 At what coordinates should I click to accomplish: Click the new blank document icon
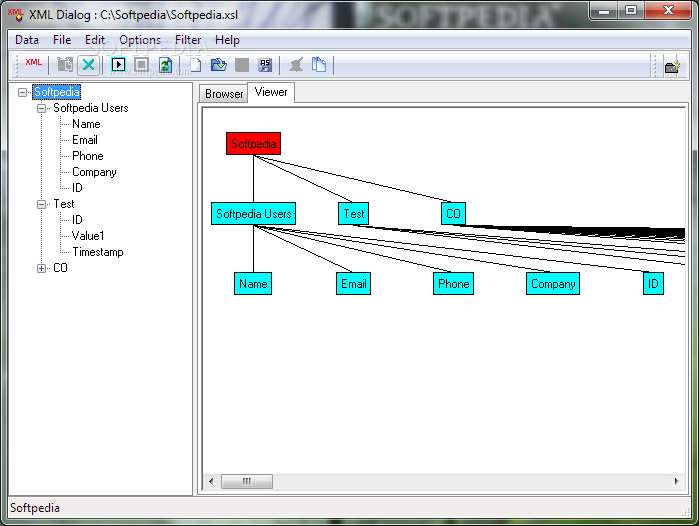click(195, 65)
